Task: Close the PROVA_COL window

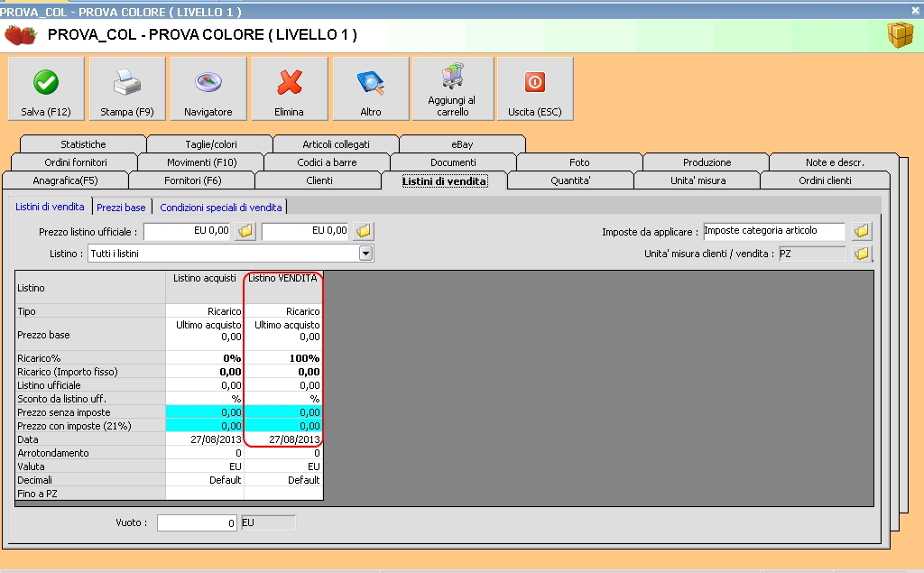Action: tap(915, 11)
